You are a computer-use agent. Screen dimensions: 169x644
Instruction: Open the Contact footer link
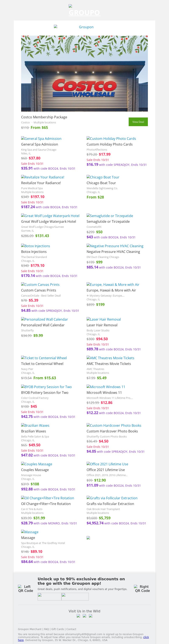coord(71,629)
